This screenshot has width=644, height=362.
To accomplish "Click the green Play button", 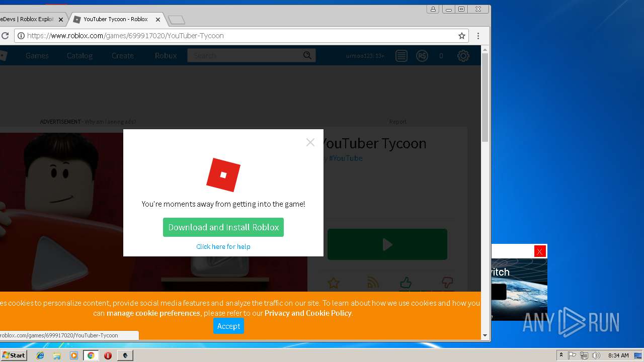I will (x=387, y=244).
